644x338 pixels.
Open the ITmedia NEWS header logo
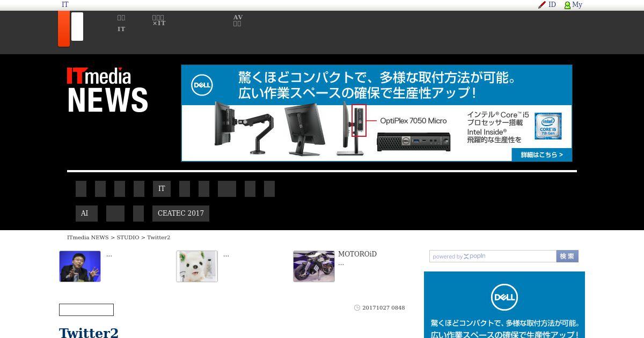tap(107, 90)
